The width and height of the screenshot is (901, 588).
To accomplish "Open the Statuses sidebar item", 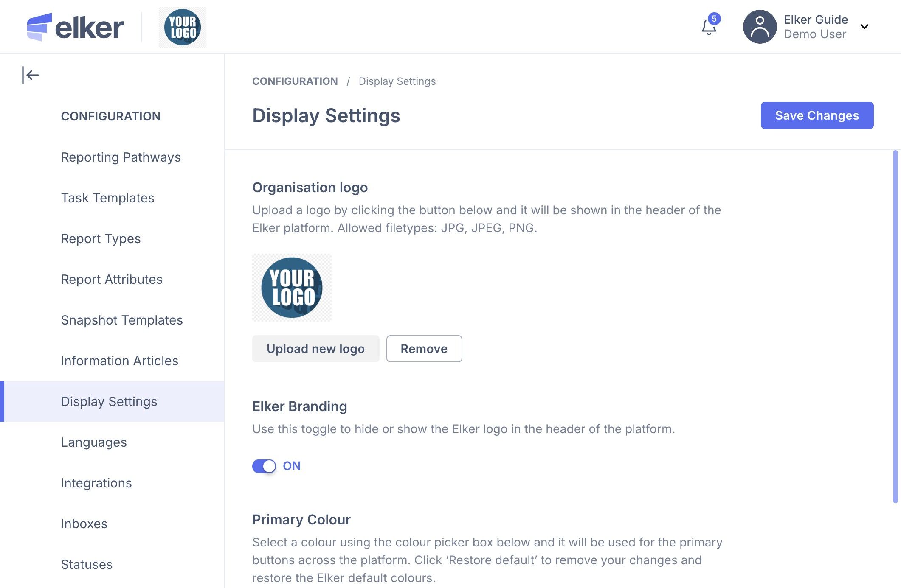I will pyautogui.click(x=87, y=564).
